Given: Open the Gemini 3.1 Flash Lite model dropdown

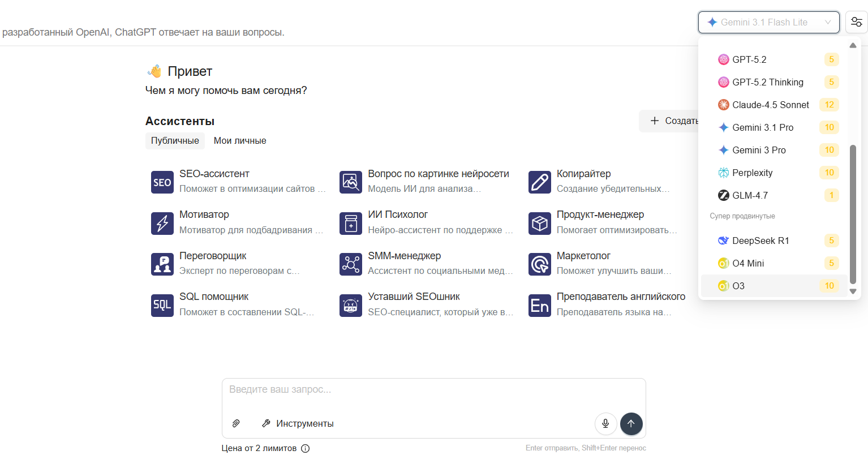Looking at the screenshot, I should pos(768,22).
